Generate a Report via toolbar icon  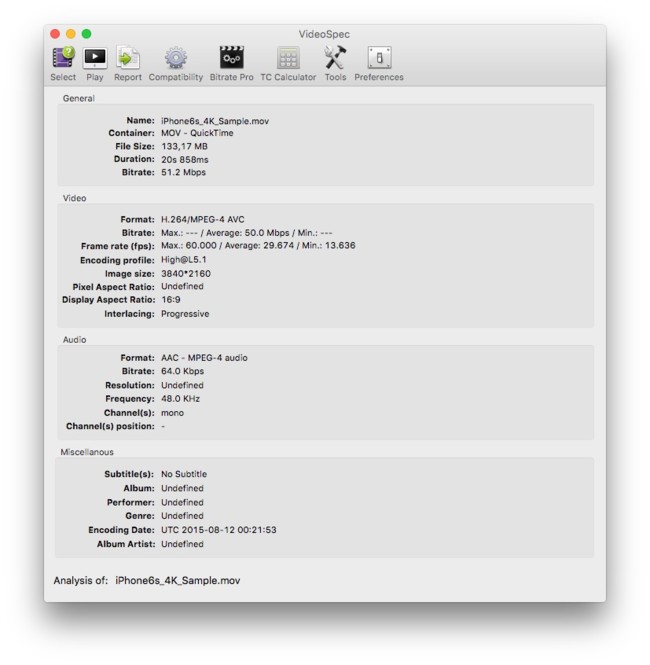point(128,57)
